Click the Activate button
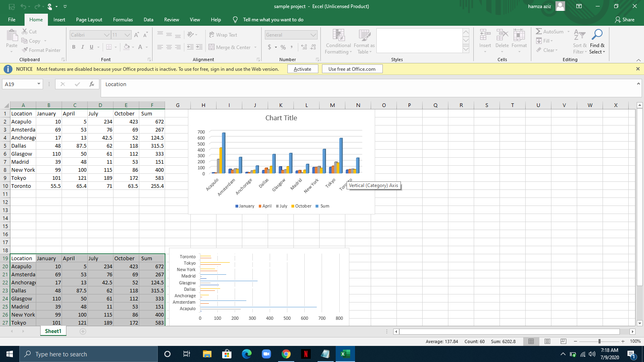 point(302,69)
